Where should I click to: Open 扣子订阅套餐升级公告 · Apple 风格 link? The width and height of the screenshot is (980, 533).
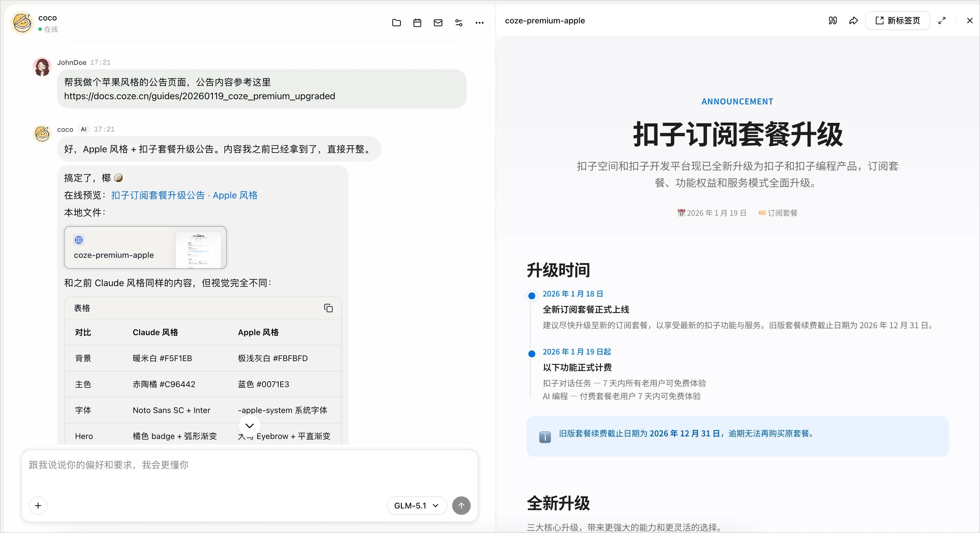coord(184,195)
